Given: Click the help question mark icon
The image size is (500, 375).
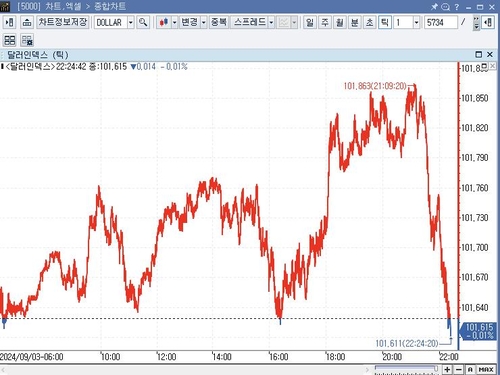Looking at the screenshot, I should click(457, 6).
